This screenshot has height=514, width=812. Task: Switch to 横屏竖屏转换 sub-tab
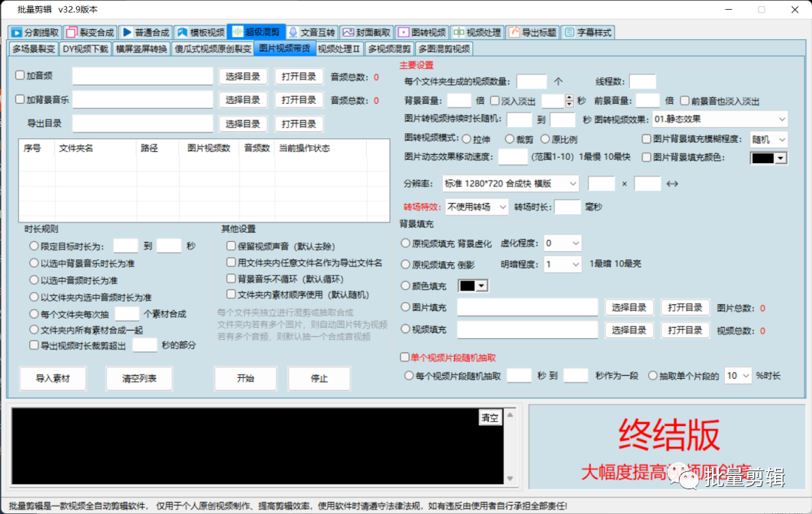141,49
